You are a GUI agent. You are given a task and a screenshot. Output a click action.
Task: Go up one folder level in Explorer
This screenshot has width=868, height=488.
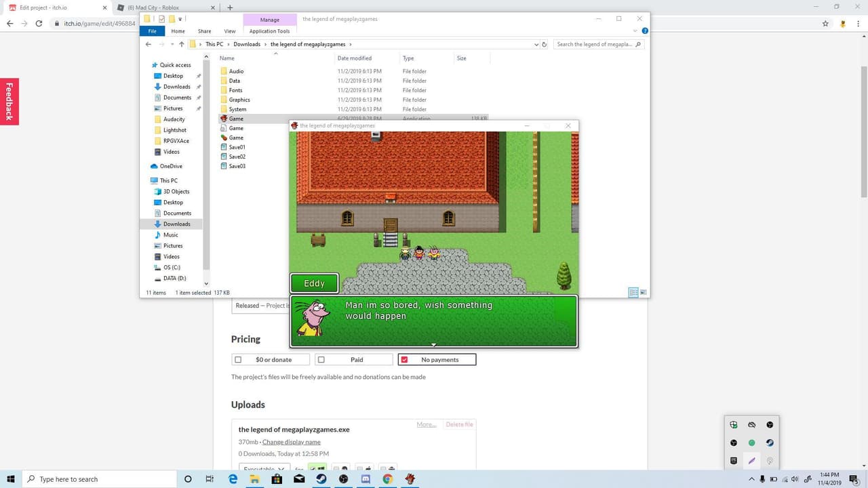coord(182,44)
